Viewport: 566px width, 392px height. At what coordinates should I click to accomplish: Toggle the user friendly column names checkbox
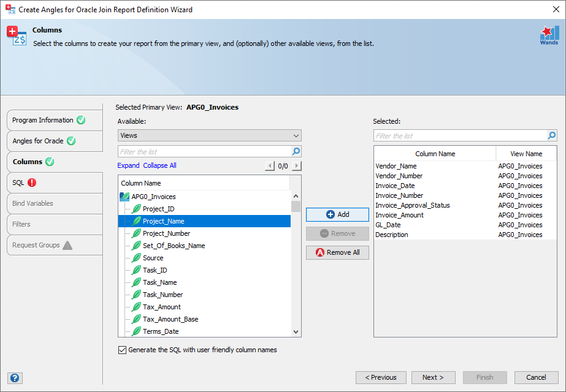tap(121, 350)
